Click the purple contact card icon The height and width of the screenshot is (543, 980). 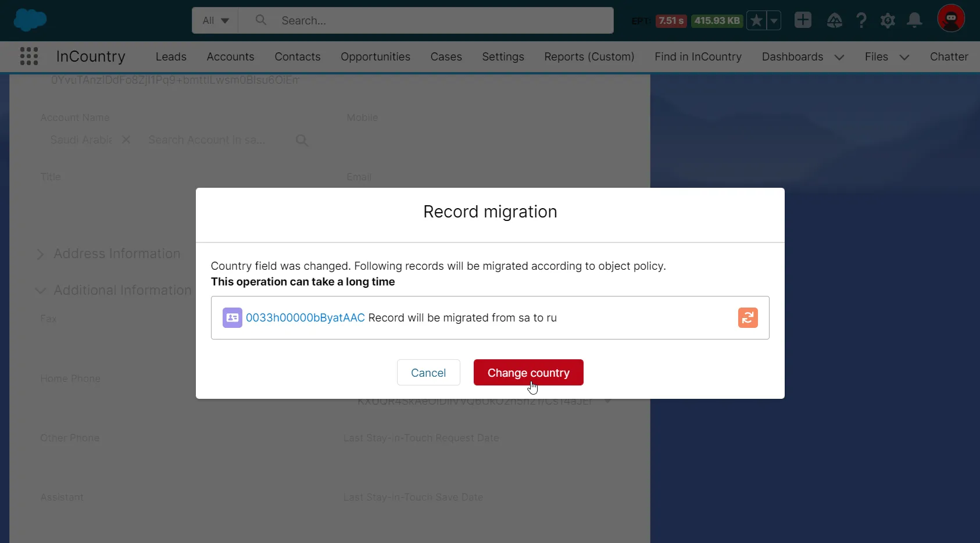tap(232, 317)
